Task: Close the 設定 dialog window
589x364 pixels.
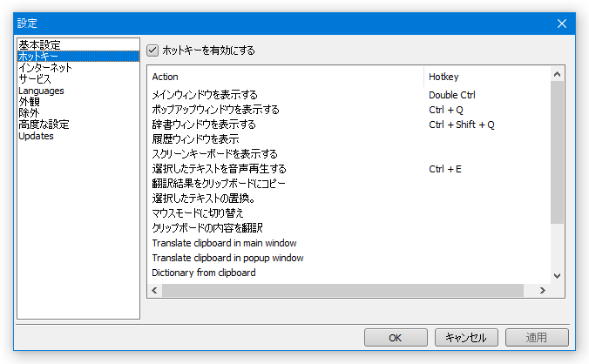Action: [x=562, y=24]
